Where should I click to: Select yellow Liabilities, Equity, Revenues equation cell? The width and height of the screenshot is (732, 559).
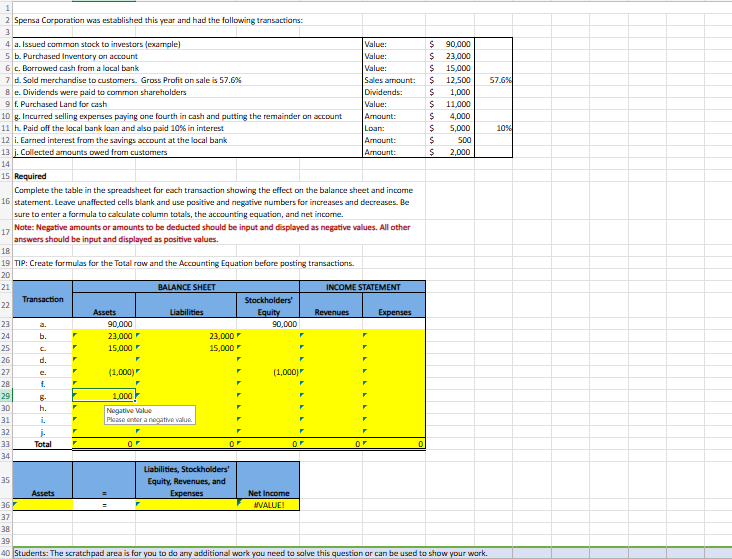(186, 505)
